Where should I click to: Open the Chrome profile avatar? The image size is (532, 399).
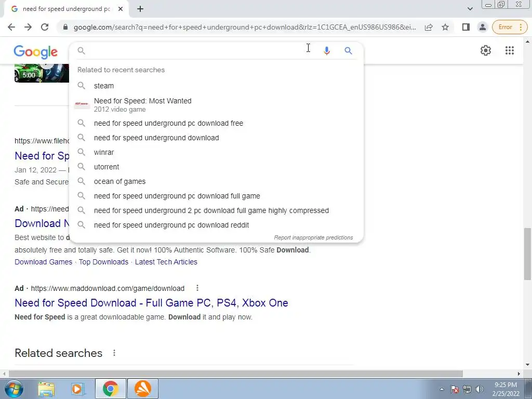pyautogui.click(x=482, y=27)
